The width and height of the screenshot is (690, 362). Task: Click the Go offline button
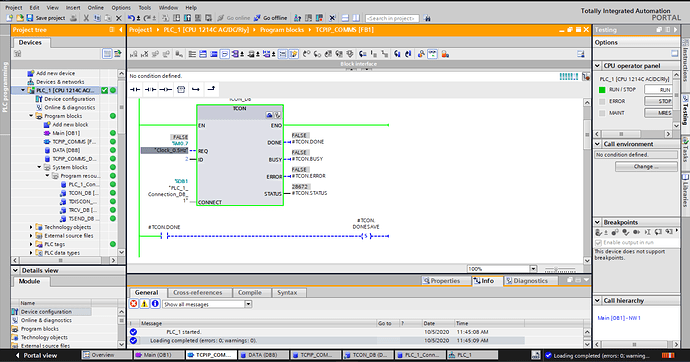pos(270,18)
